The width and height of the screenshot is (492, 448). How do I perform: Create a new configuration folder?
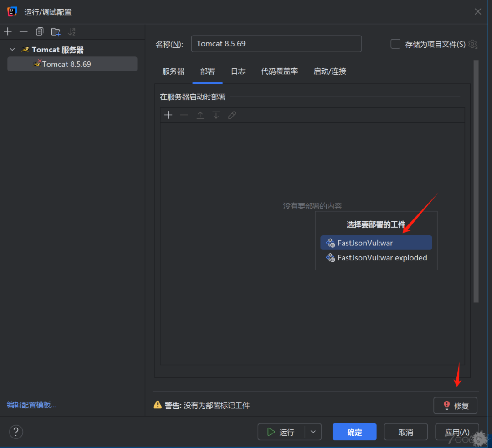[x=56, y=32]
